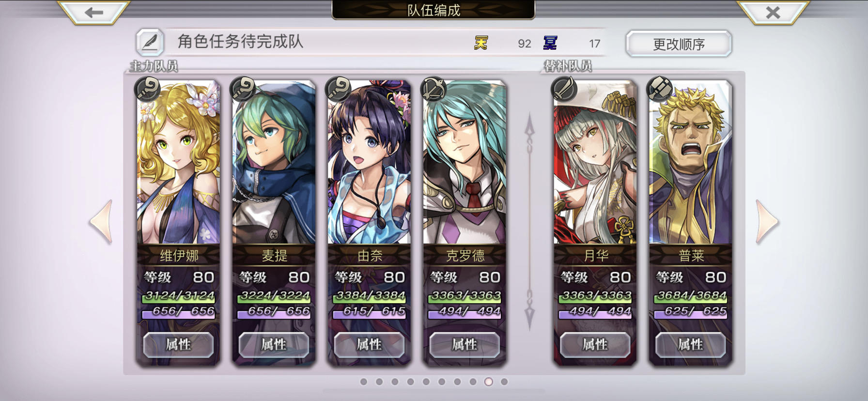The width and height of the screenshot is (868, 401).
Task: Select the first team page dot
Action: coord(364,382)
